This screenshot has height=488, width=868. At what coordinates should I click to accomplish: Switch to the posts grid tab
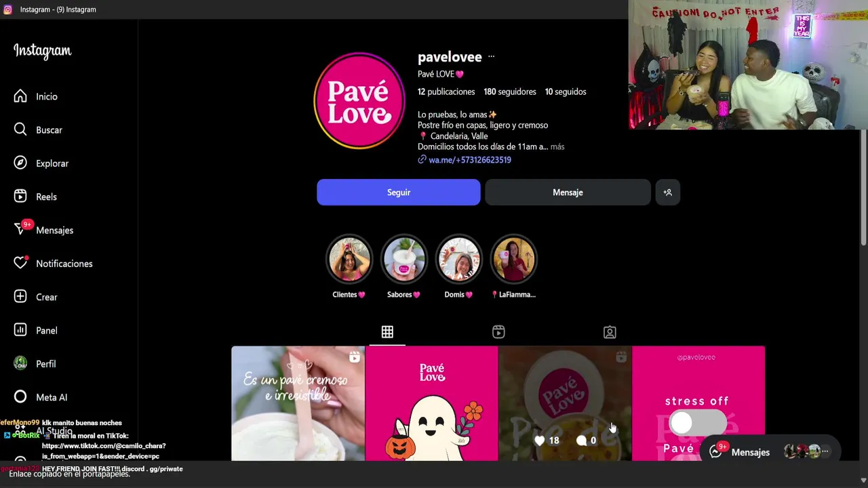pyautogui.click(x=387, y=332)
